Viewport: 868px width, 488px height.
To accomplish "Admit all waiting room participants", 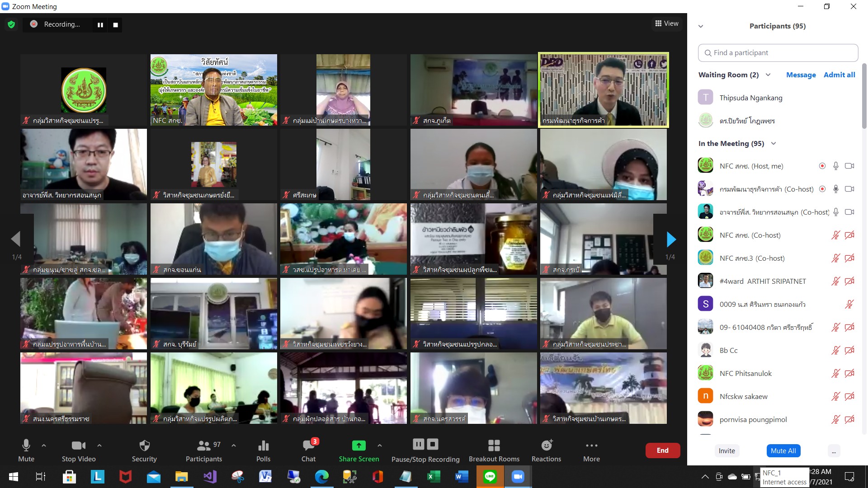I will (x=839, y=75).
